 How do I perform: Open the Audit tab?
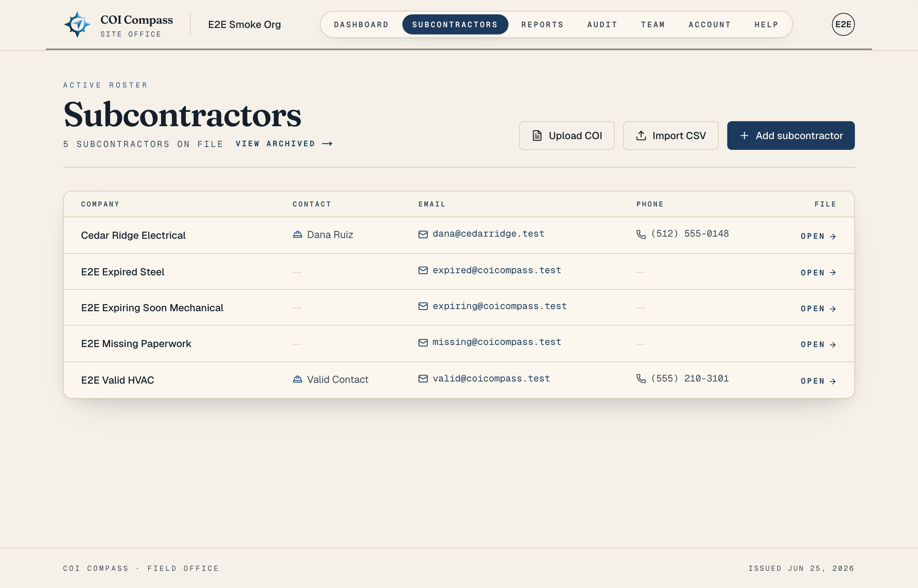tap(602, 24)
